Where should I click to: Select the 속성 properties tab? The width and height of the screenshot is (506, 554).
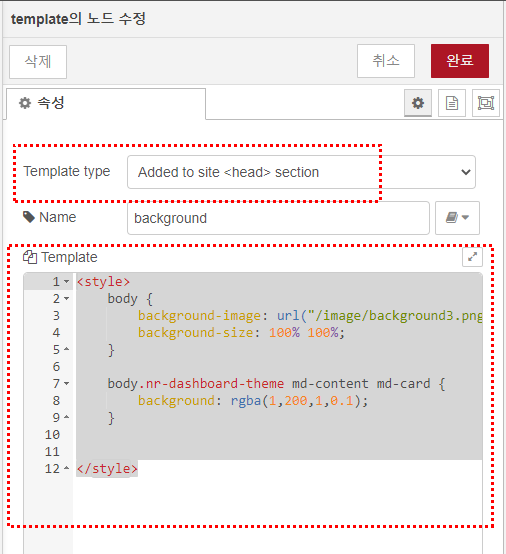point(105,104)
